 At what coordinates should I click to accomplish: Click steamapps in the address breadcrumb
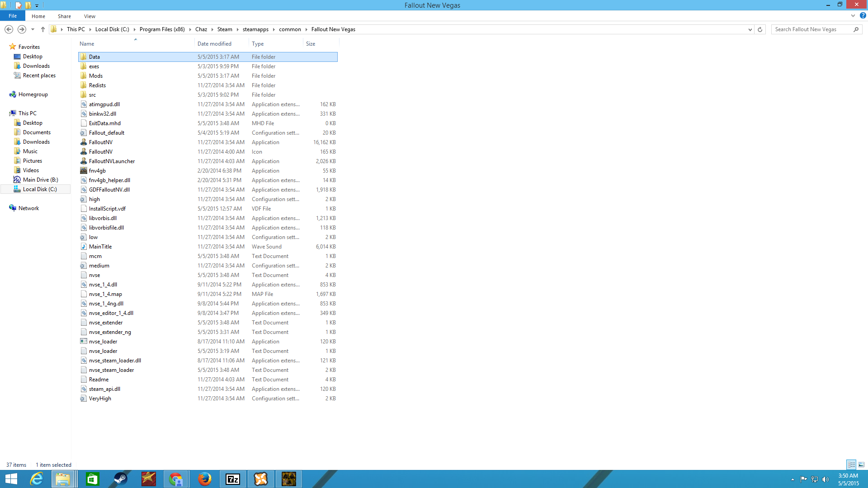[255, 29]
